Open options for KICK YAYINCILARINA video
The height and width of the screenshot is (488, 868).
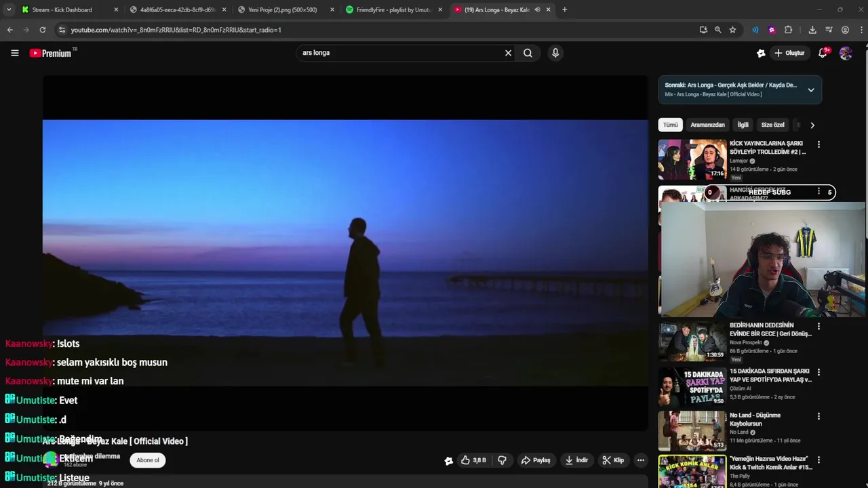coord(818,144)
